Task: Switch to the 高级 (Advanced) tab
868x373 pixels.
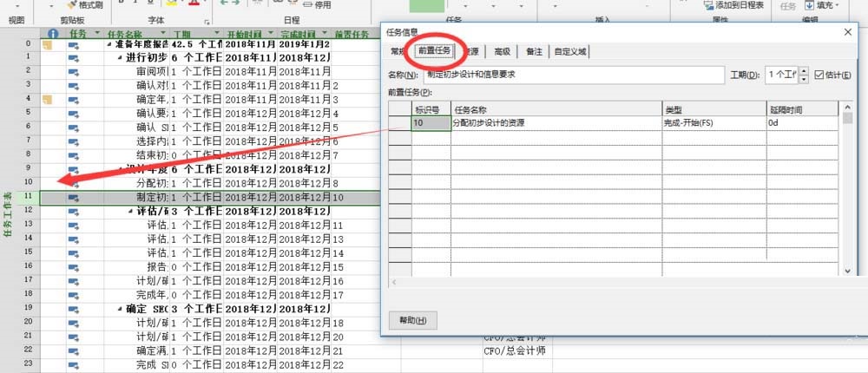Action: coord(502,51)
